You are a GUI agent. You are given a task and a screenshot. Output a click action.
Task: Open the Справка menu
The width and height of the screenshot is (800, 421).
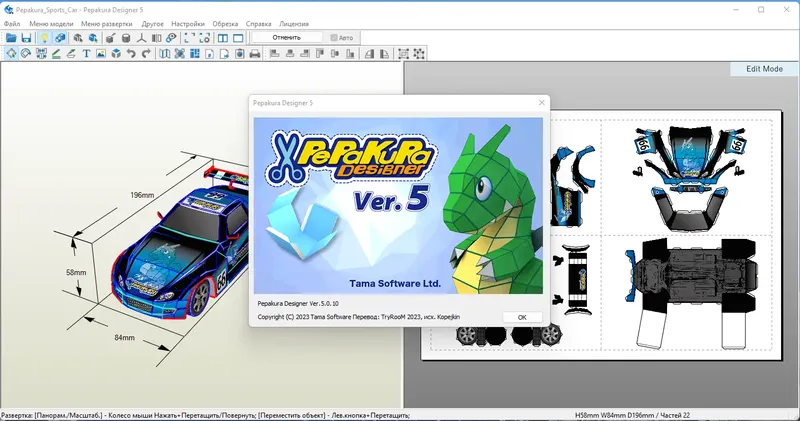[258, 24]
